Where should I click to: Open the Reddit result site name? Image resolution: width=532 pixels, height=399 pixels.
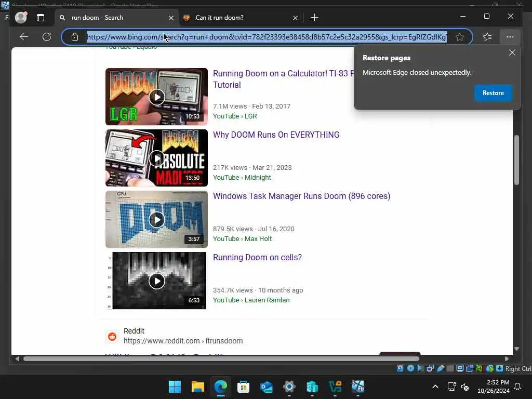click(x=134, y=331)
